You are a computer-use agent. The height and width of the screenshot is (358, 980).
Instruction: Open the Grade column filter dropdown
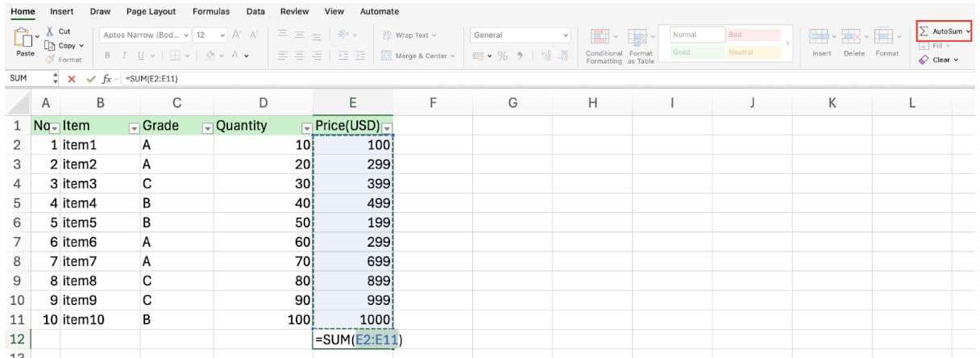pyautogui.click(x=207, y=127)
